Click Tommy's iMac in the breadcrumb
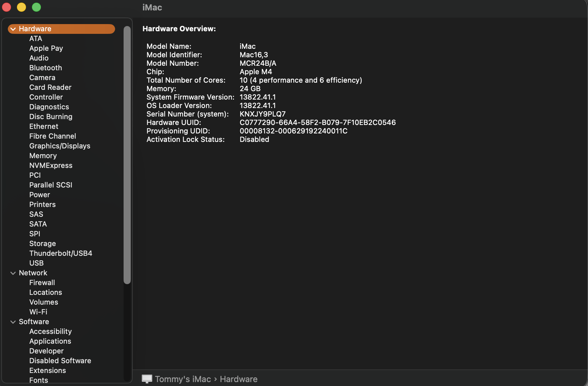 (x=183, y=379)
